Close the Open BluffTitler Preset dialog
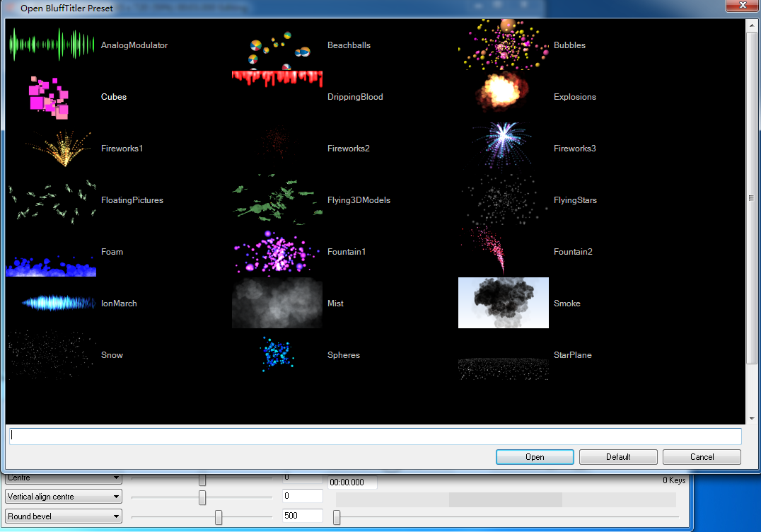 (x=743, y=6)
